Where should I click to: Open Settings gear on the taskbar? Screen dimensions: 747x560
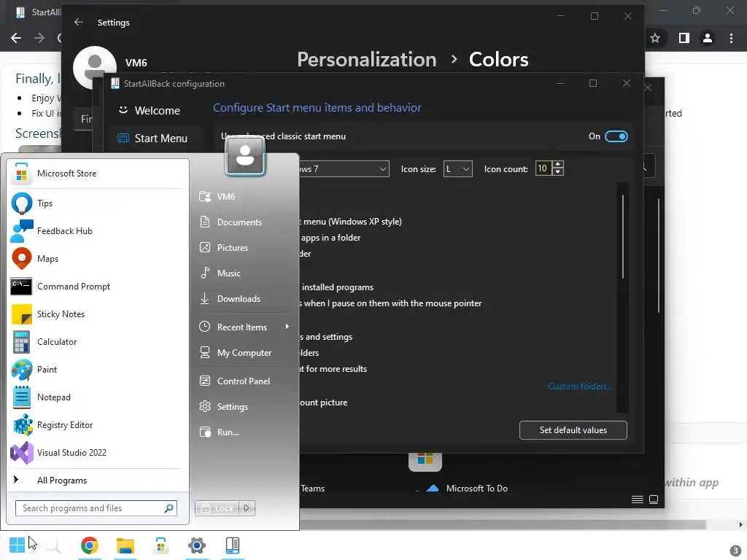(x=197, y=545)
